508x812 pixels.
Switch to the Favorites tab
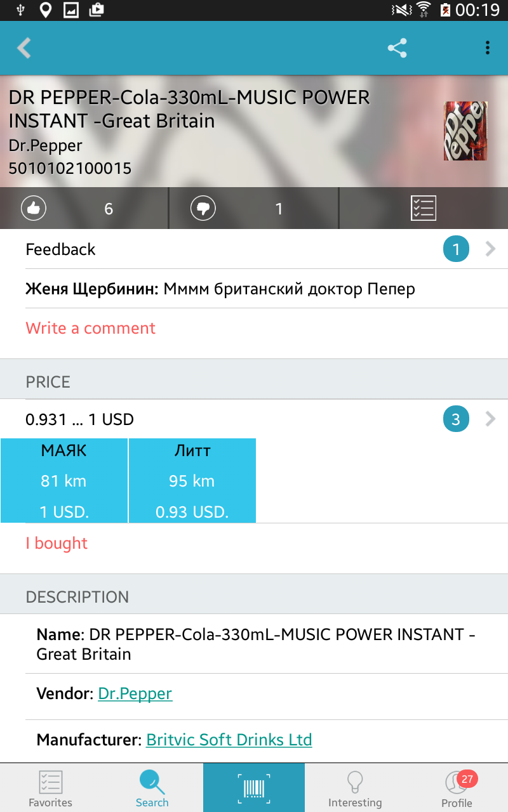[51, 788]
